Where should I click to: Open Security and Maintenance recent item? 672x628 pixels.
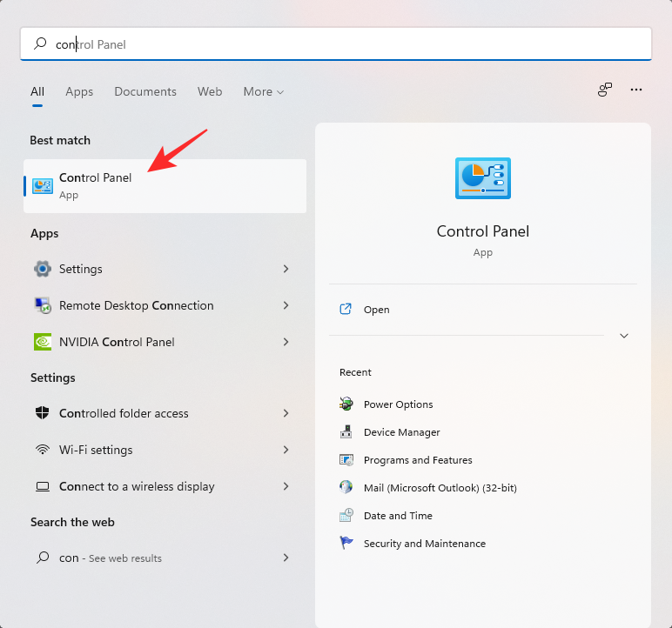(424, 544)
